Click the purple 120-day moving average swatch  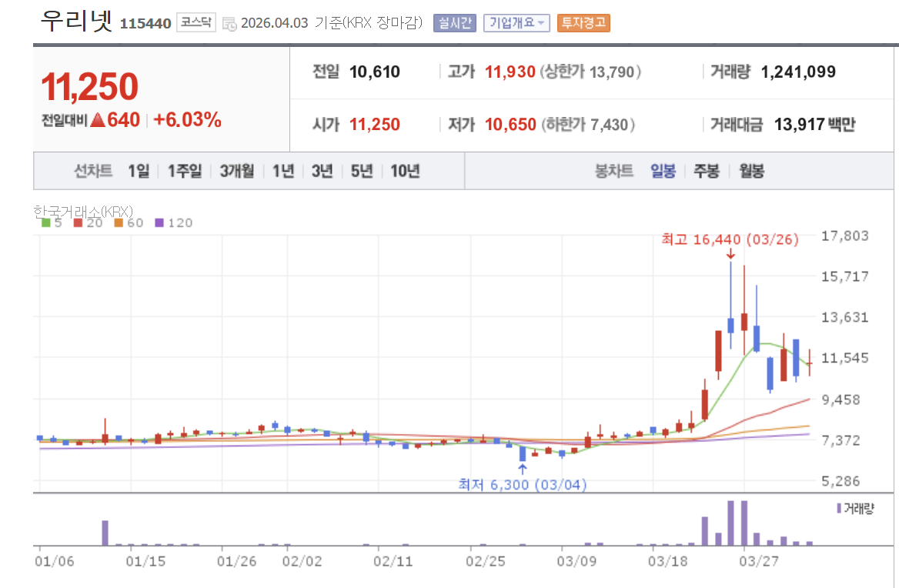coord(159,223)
